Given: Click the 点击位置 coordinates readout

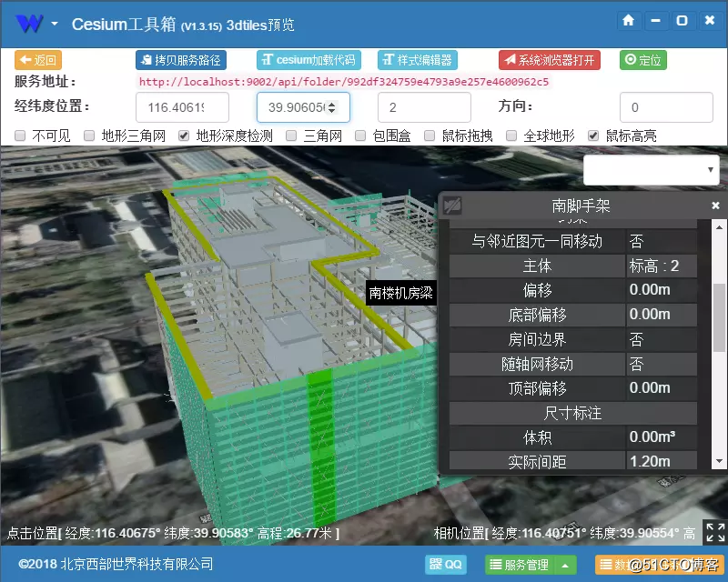Looking at the screenshot, I should (x=173, y=533).
